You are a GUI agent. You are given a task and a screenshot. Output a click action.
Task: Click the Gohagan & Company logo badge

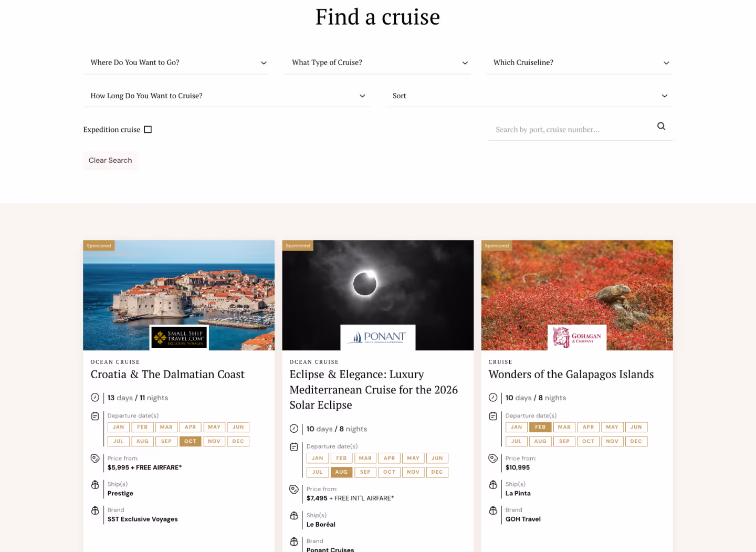(577, 337)
